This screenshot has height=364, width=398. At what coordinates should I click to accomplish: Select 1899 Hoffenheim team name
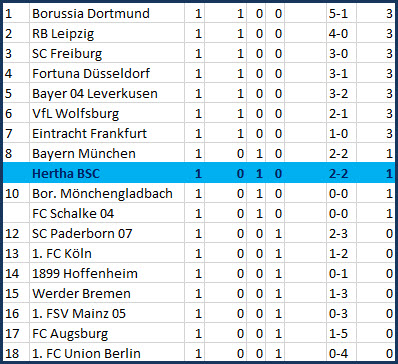(85, 273)
